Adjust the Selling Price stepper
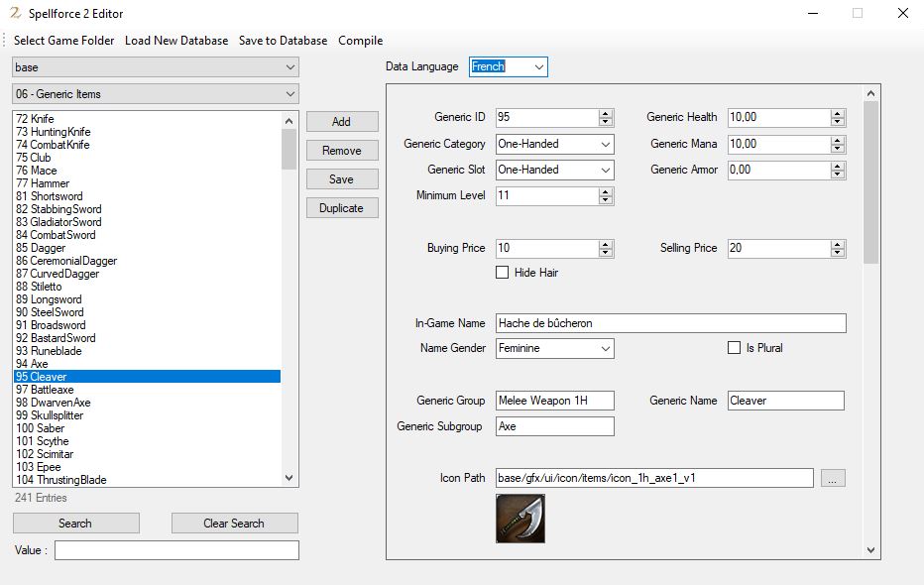 (x=838, y=249)
